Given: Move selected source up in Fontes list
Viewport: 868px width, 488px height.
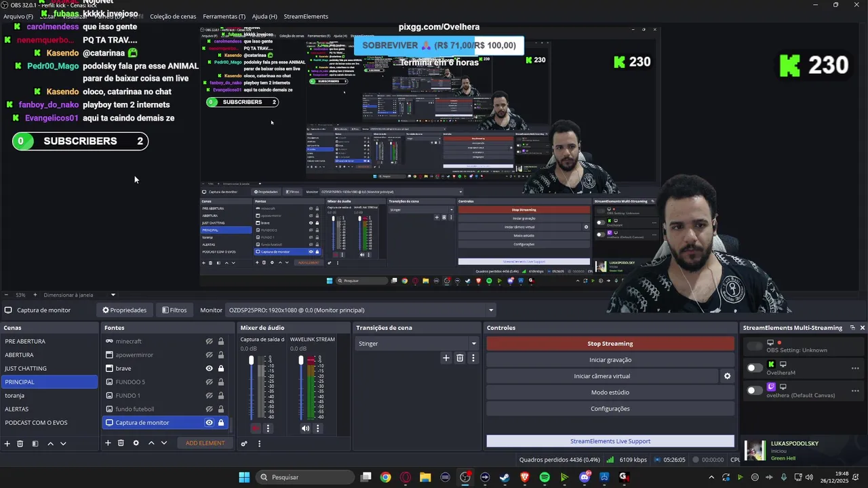Looking at the screenshot, I should pos(151,443).
